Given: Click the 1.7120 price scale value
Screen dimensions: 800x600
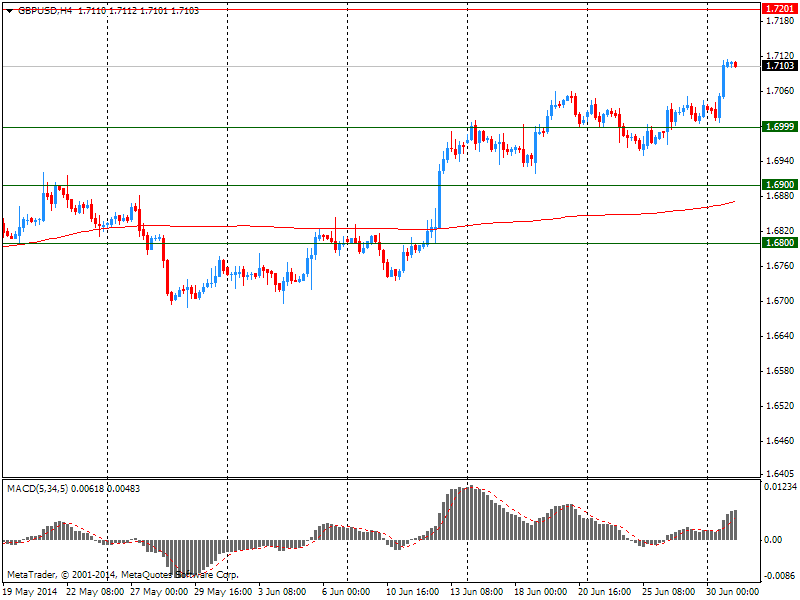Looking at the screenshot, I should pos(781,55).
